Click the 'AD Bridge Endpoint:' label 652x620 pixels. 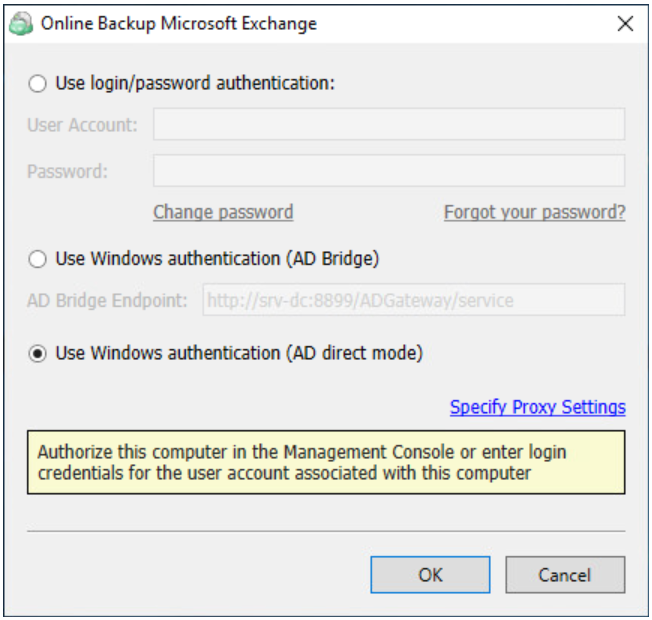pos(107,300)
